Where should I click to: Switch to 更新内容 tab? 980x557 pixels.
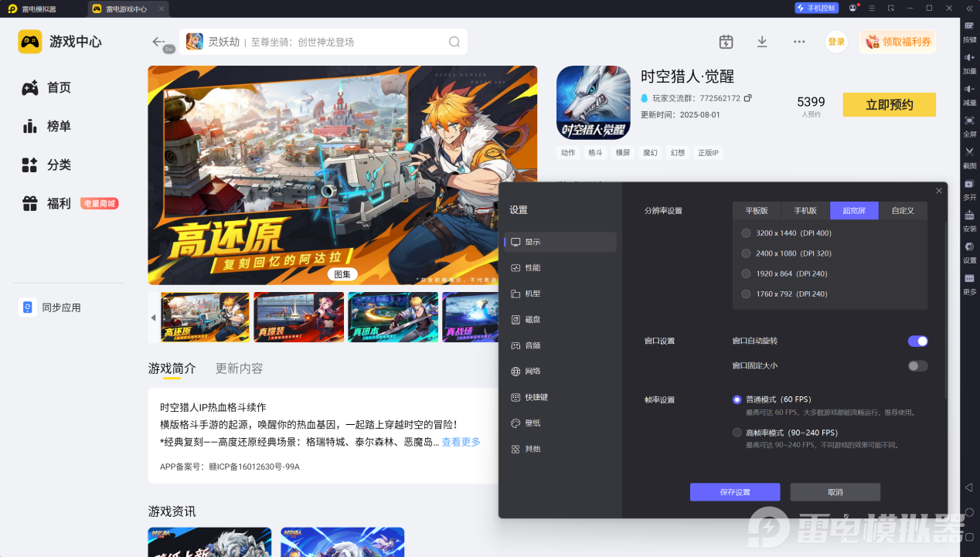tap(239, 369)
